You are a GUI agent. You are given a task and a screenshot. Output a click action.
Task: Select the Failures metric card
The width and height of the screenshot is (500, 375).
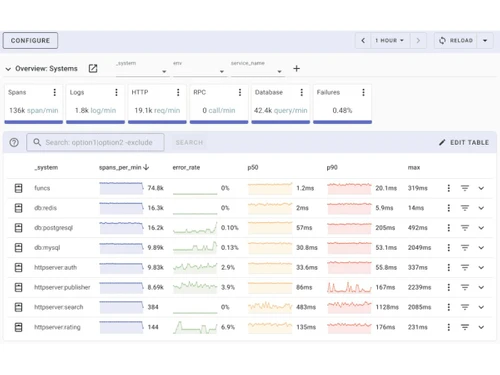(342, 104)
